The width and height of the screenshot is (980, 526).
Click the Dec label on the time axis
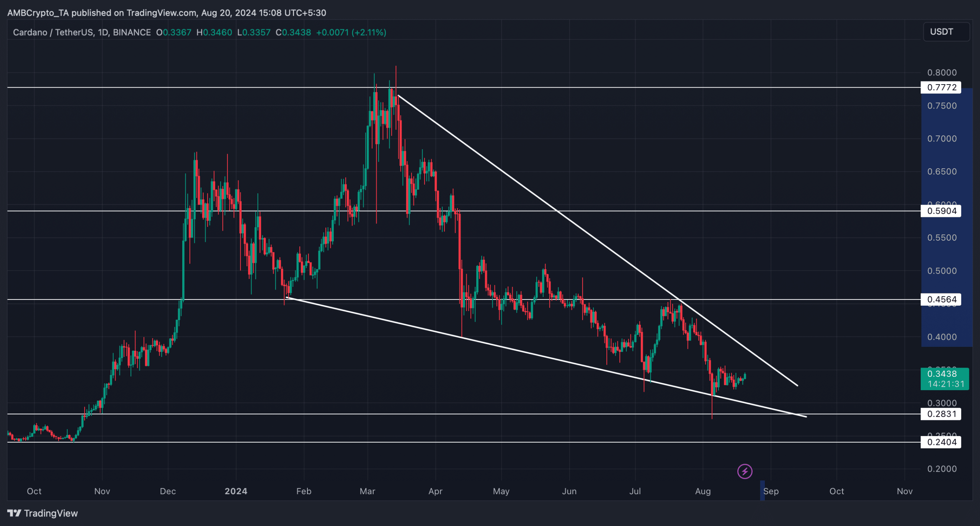[168, 491]
